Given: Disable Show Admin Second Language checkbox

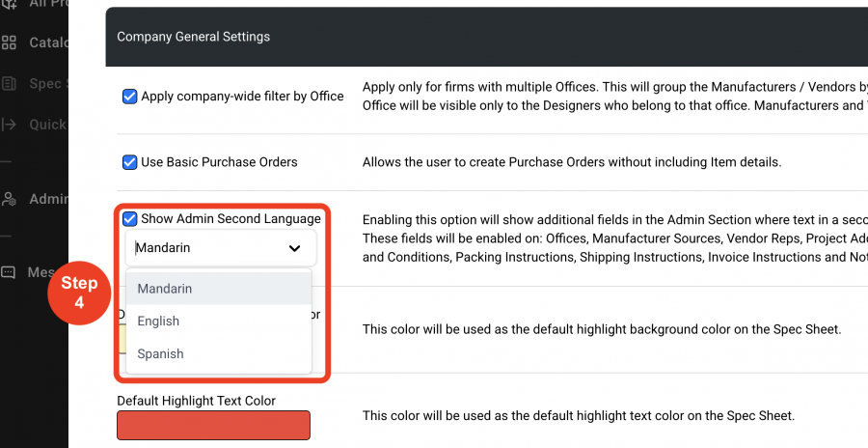Looking at the screenshot, I should tap(129, 219).
